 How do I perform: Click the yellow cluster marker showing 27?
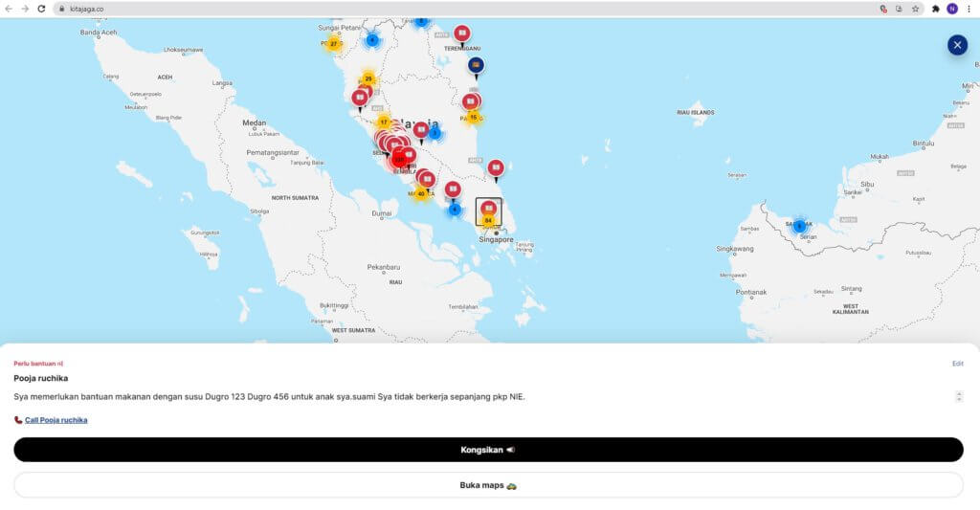(333, 44)
